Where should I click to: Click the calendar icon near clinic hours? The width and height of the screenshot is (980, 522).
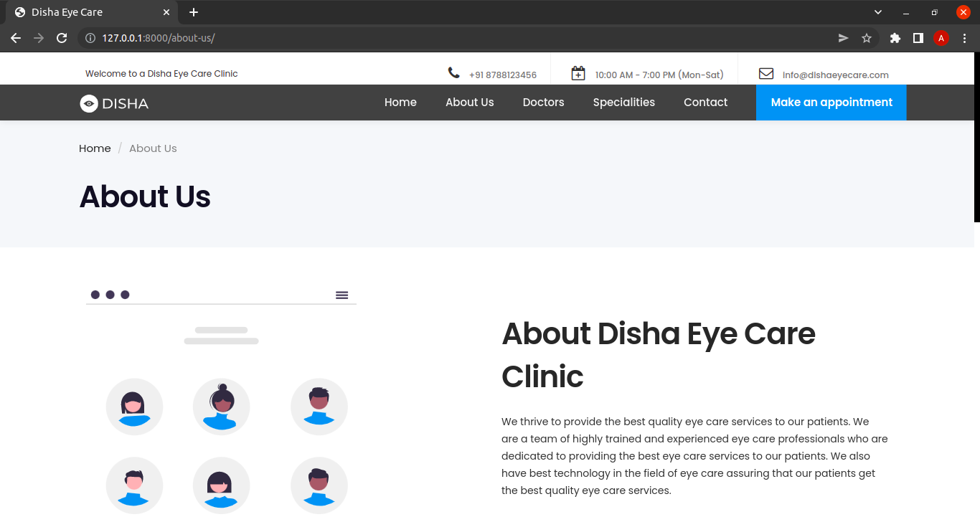pyautogui.click(x=578, y=72)
